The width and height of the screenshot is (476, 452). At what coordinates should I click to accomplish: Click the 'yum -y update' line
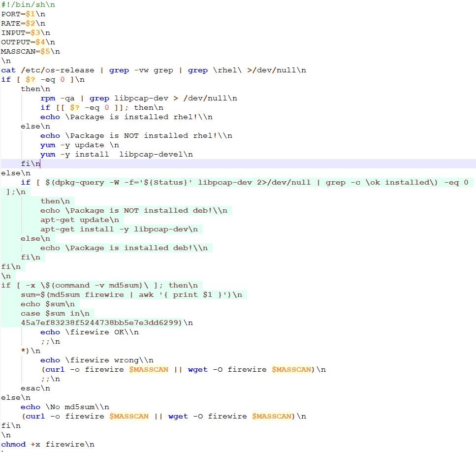point(80,145)
